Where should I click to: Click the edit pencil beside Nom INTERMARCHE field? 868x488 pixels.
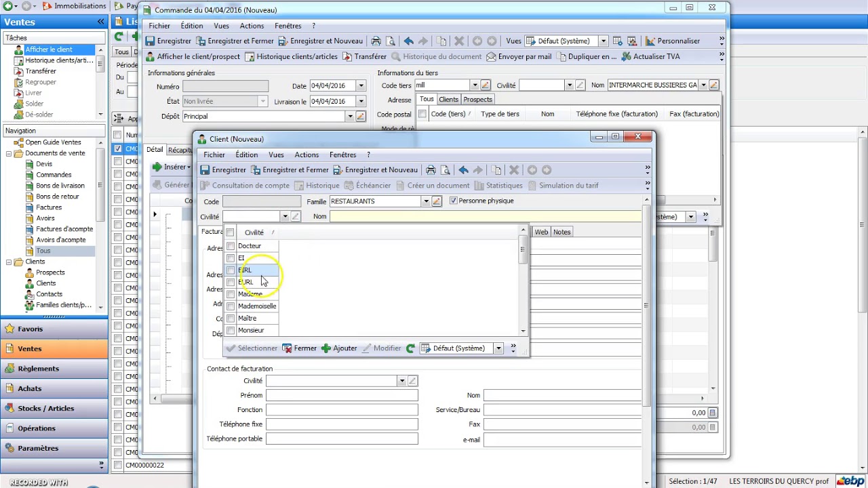(714, 85)
